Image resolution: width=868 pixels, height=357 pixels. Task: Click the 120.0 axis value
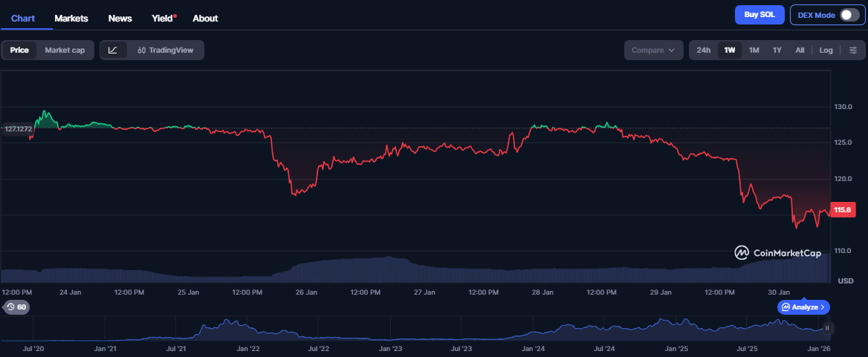[x=843, y=179]
